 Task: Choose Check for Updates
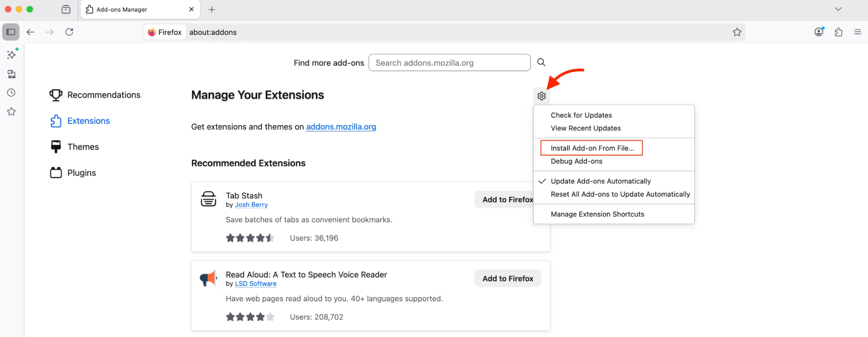point(614,115)
